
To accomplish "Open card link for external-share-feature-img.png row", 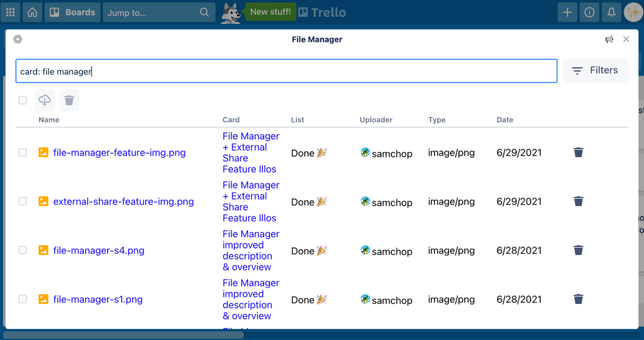I will click(251, 202).
